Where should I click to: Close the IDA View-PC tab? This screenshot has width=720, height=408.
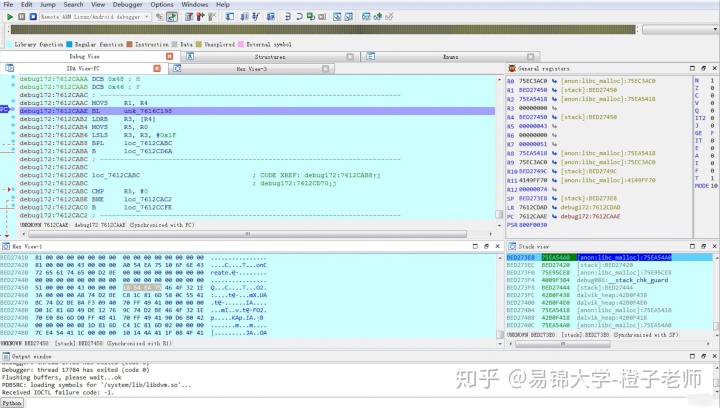click(157, 68)
